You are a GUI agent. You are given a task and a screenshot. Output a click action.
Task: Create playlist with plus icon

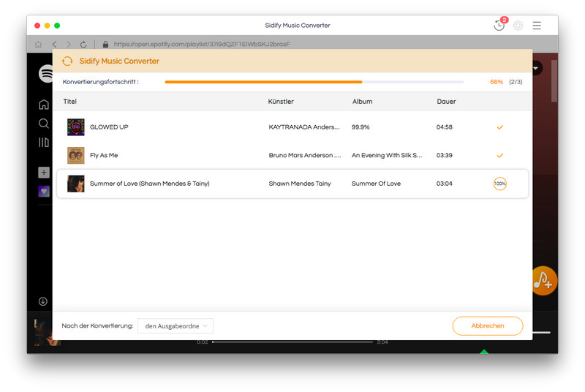tap(44, 173)
